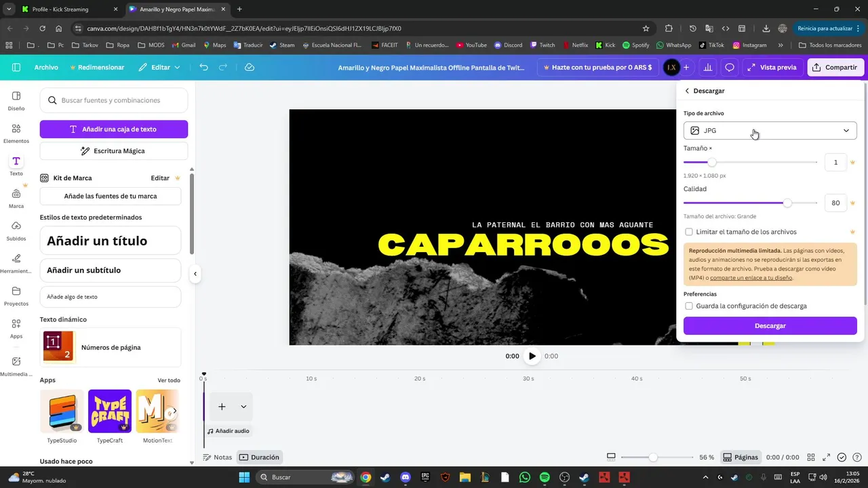Click Ver todo apps link

coord(169,380)
